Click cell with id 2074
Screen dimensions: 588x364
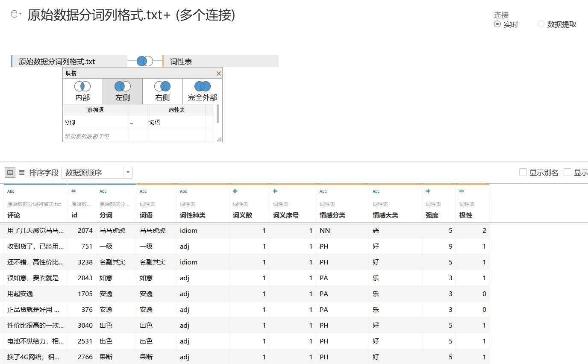[82, 230]
